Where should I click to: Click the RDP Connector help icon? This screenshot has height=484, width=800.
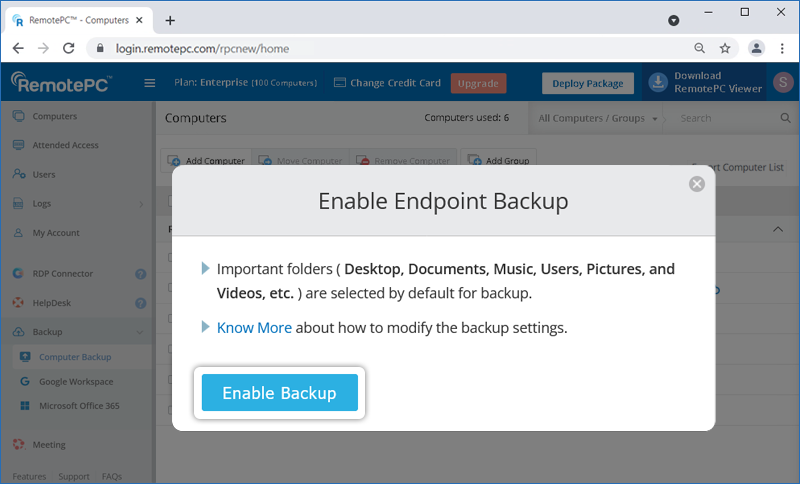click(x=141, y=273)
